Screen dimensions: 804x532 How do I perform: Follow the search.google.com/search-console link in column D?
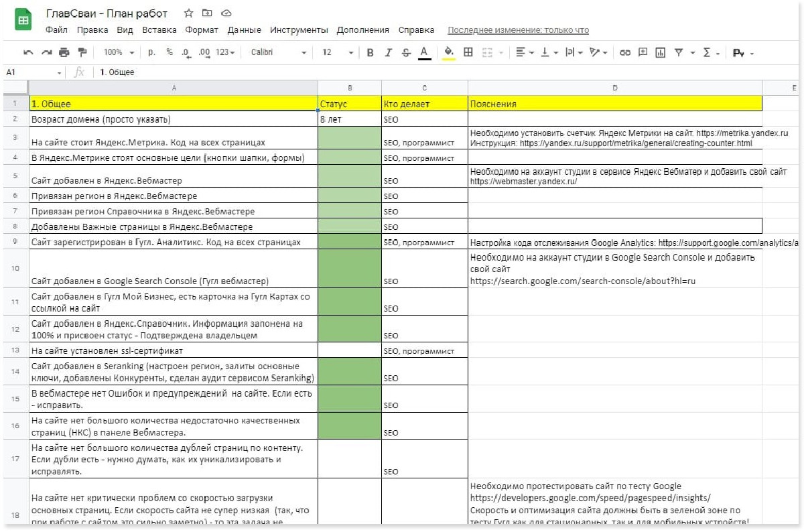[583, 281]
